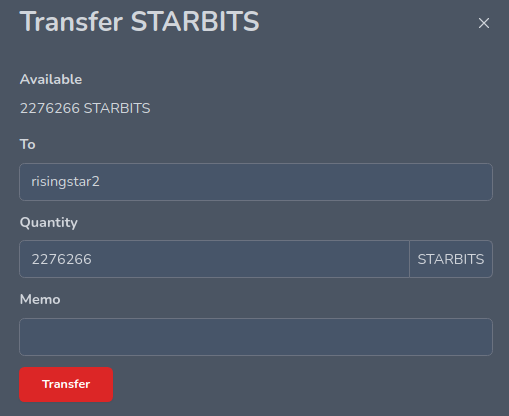This screenshot has width=509, height=416.
Task: Click the word STARBITS in the heading
Action: [x=195, y=22]
